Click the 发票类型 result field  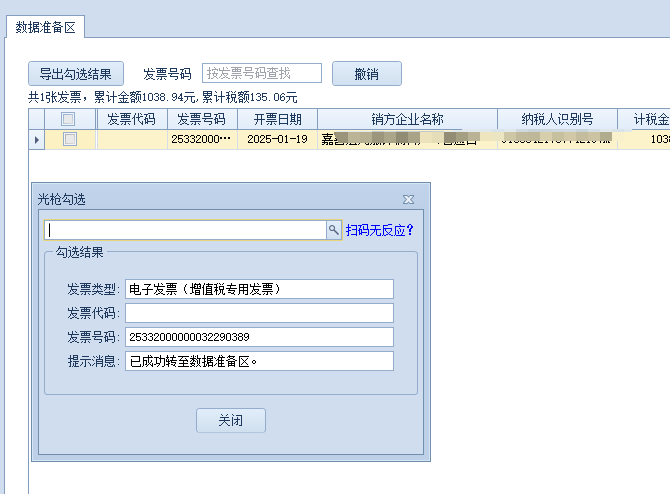tap(259, 289)
